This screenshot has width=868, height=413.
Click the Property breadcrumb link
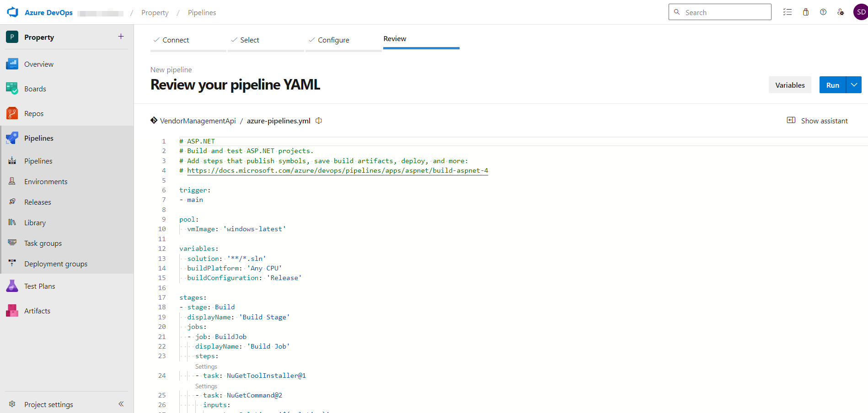tap(155, 13)
